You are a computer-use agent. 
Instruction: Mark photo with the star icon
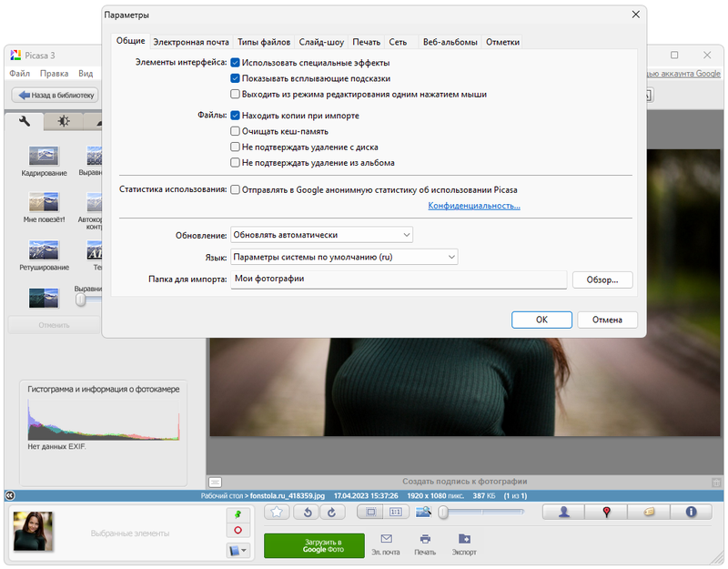(278, 512)
